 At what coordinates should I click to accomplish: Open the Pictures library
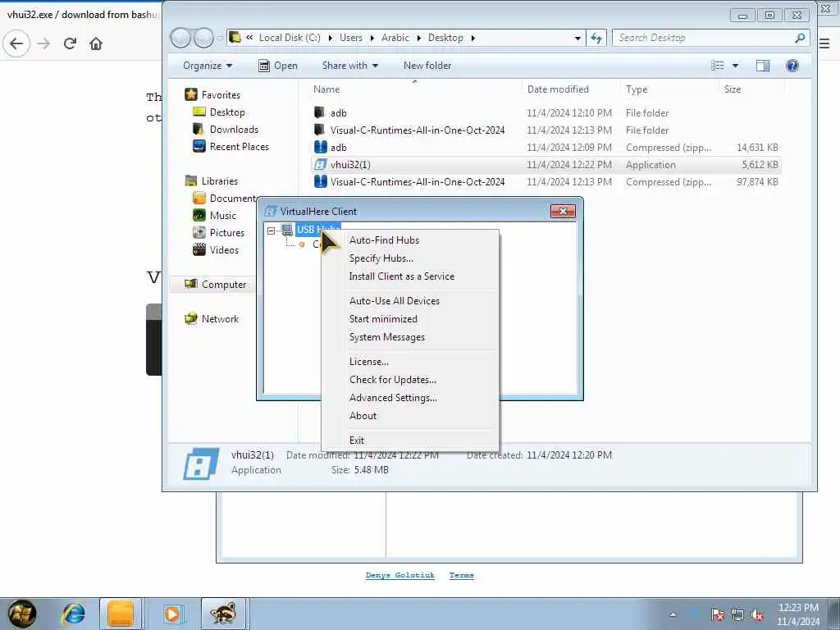(x=227, y=233)
